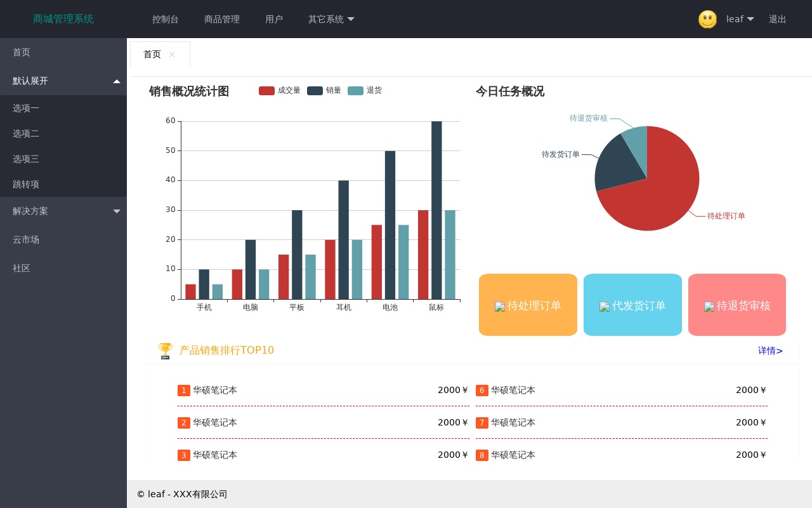The height and width of the screenshot is (508, 812).
Task: Click rank badge 8 in product list
Action: tap(482, 455)
